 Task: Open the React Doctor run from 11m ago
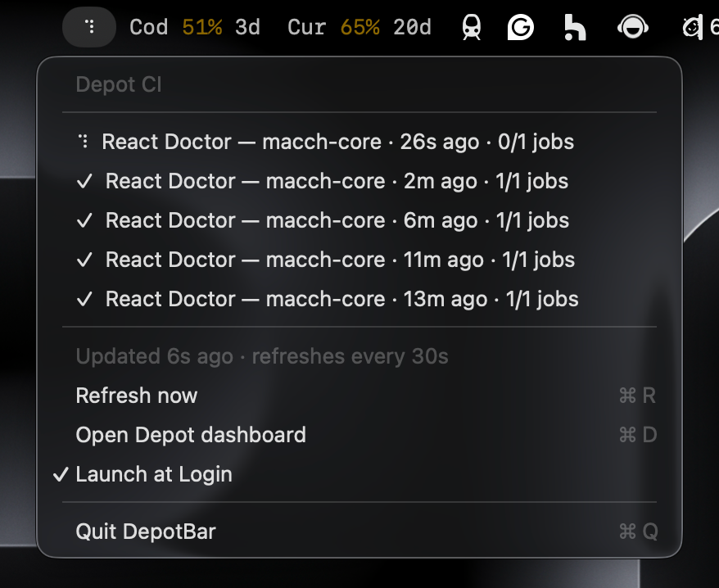pyautogui.click(x=359, y=260)
